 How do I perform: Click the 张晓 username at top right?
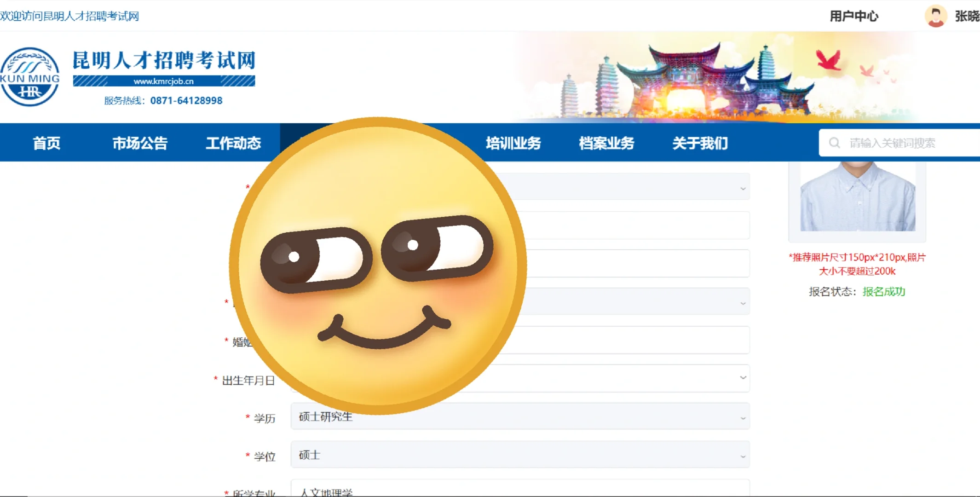tap(967, 16)
